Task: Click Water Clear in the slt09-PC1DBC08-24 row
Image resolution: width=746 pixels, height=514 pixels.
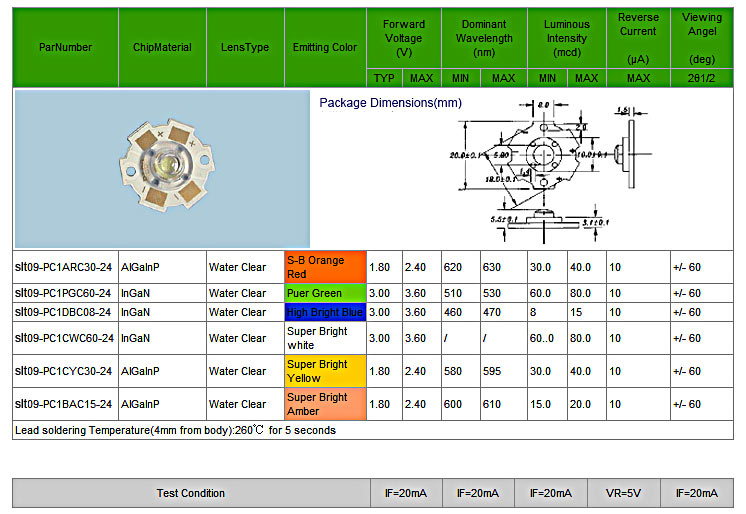Action: pyautogui.click(x=237, y=312)
